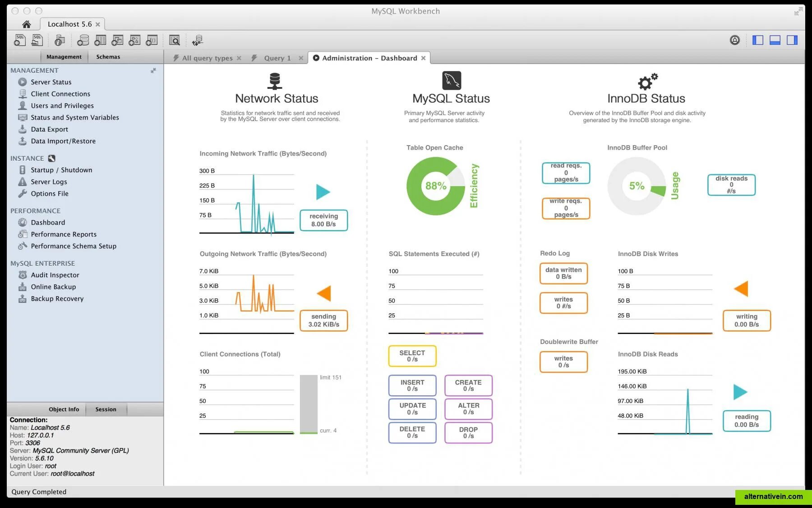Switch to the Query 1 tab
The width and height of the screenshot is (812, 508).
(x=277, y=58)
